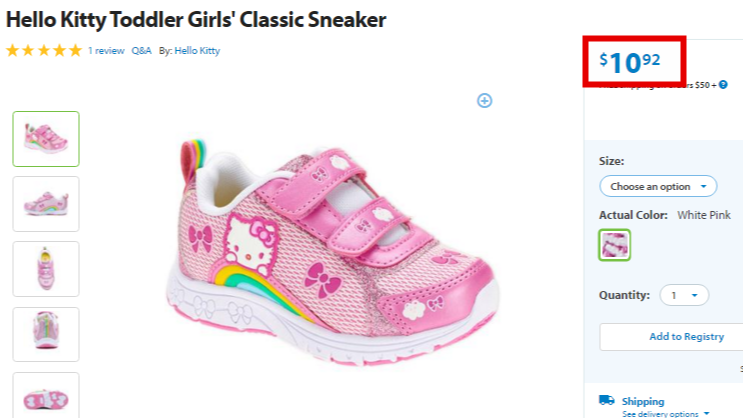Click the shipping truck icon
Screen dimensions: 743x418
[x=607, y=400]
